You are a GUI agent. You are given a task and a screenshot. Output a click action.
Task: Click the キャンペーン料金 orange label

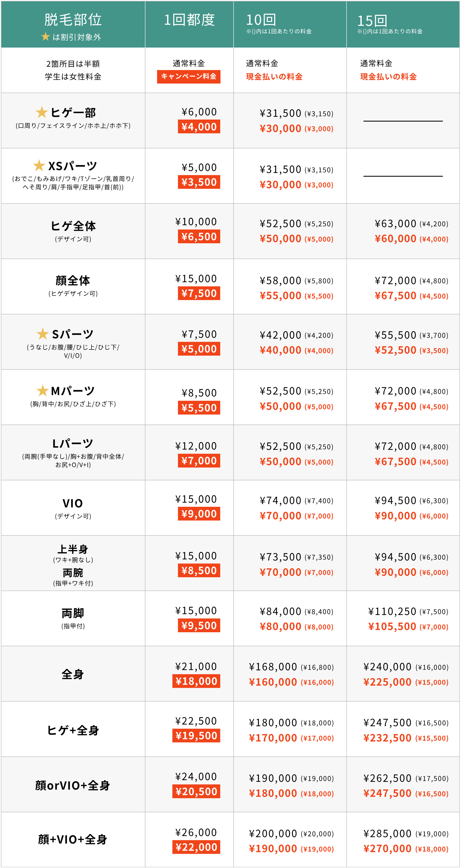[x=189, y=76]
